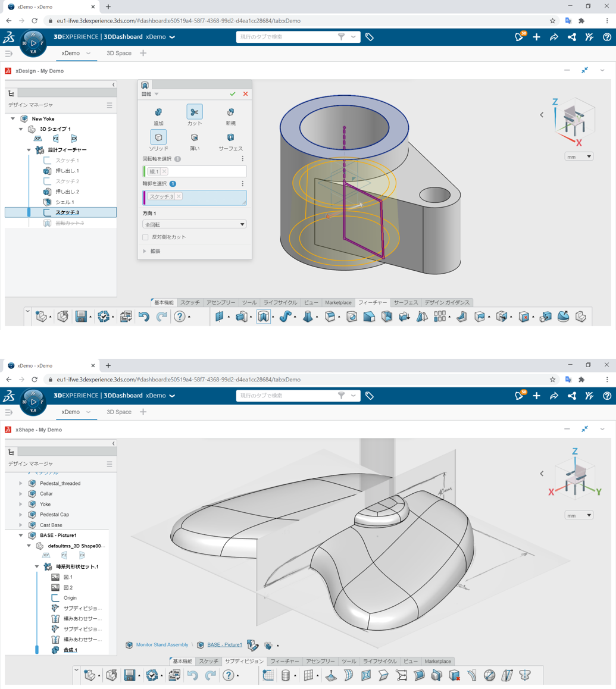Viewport: 616px width, 689px height.
Task: Confirm 回転 with the green check
Action: [233, 94]
